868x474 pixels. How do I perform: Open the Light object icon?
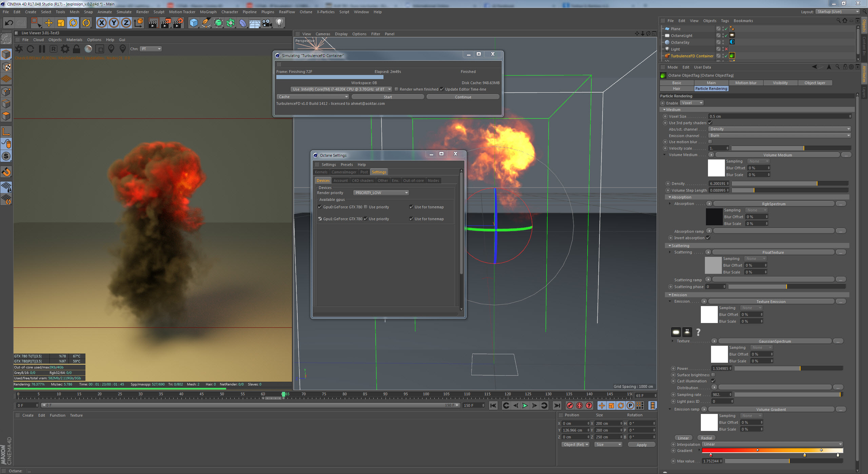coord(279,23)
